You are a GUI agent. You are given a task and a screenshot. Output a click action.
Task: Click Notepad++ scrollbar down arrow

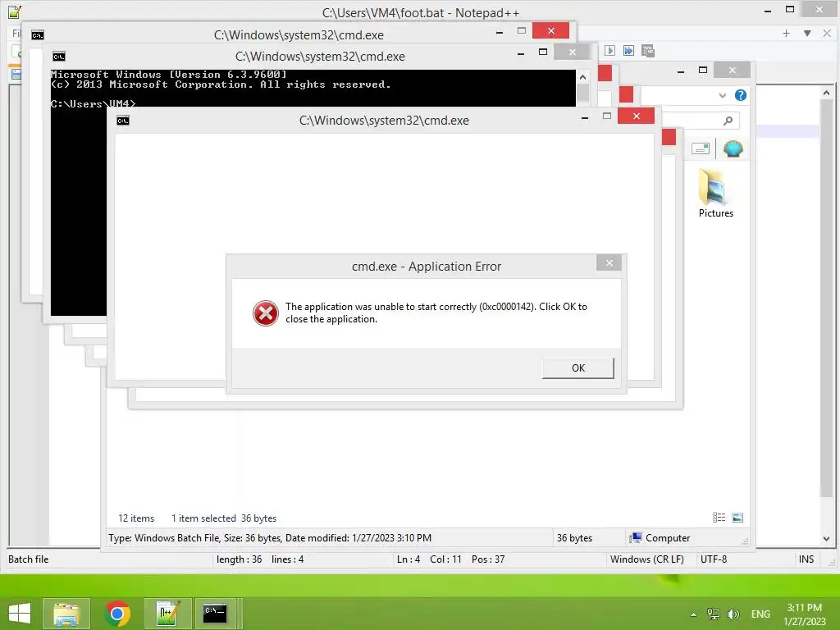click(x=826, y=539)
